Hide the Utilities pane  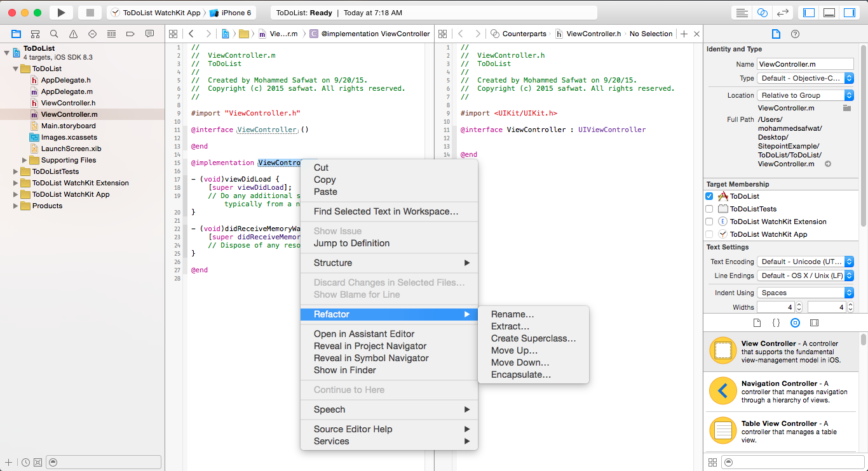[849, 13]
